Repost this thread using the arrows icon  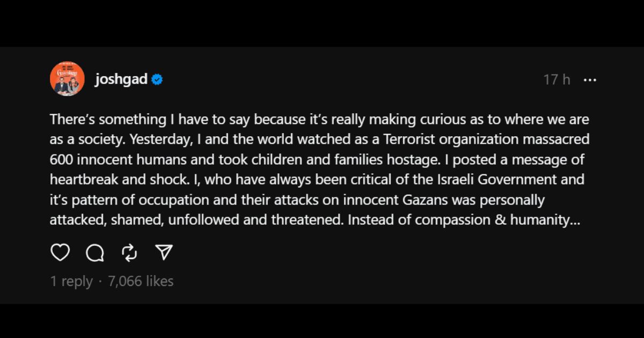[x=129, y=252]
